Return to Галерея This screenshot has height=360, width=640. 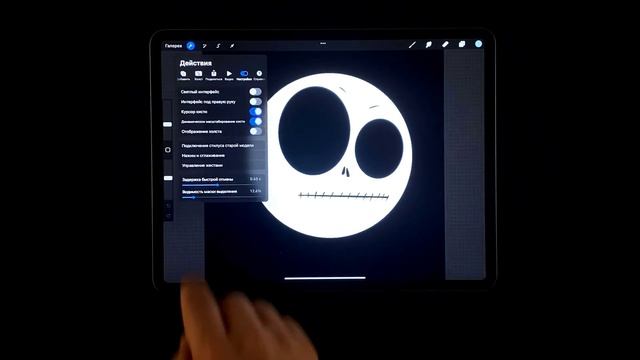(x=173, y=46)
